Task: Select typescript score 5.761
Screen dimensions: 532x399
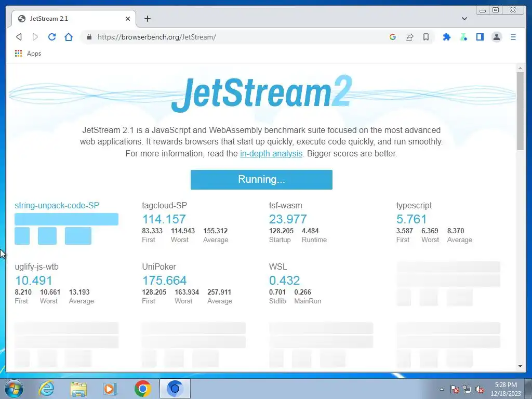Action: (411, 219)
